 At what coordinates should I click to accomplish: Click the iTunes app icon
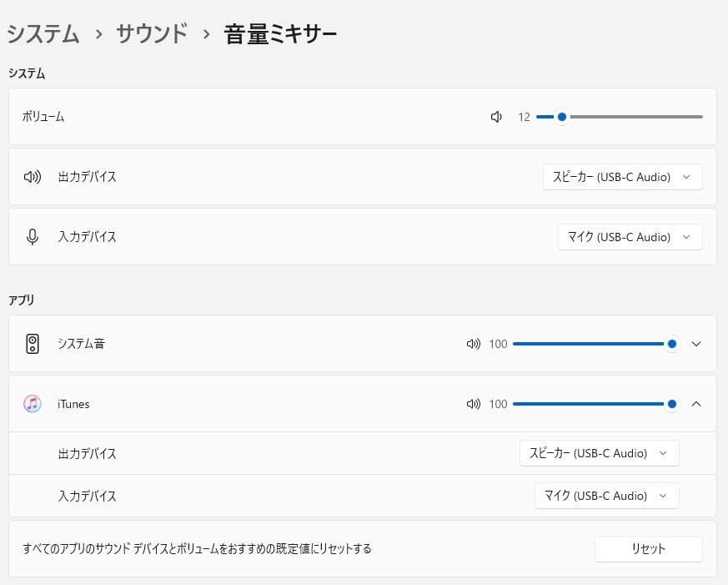click(33, 404)
